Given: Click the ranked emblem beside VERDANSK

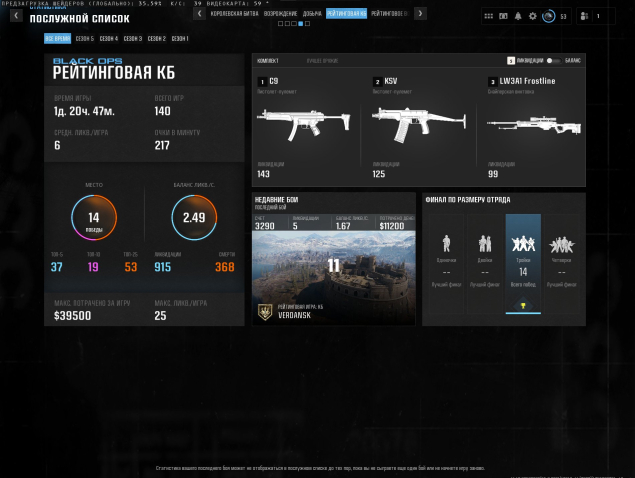Looking at the screenshot, I should [265, 312].
